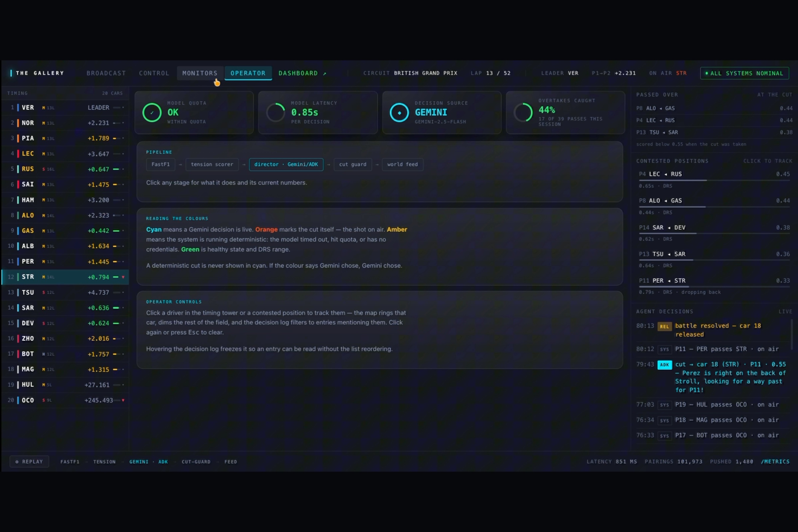The width and height of the screenshot is (798, 532).
Task: Open the Monitors tab
Action: click(x=200, y=73)
